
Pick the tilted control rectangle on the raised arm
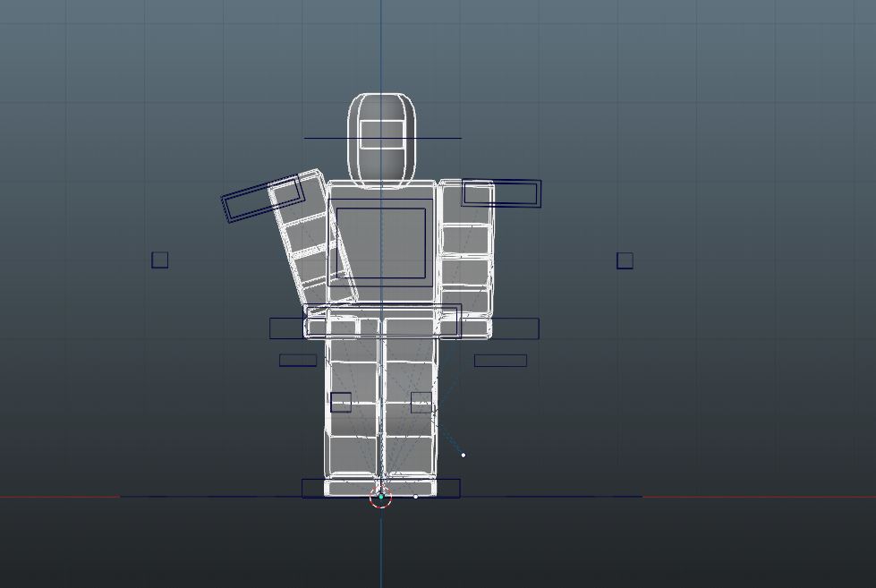point(263,199)
